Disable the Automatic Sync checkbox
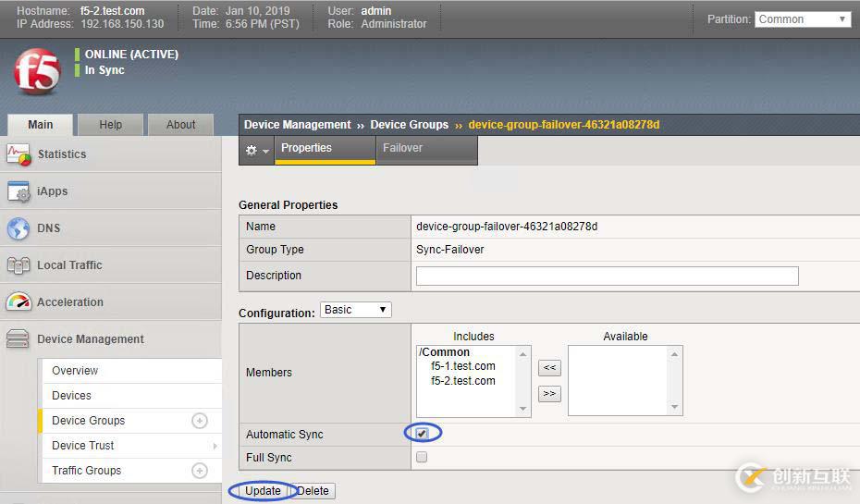The height and width of the screenshot is (504, 860). 422,434
